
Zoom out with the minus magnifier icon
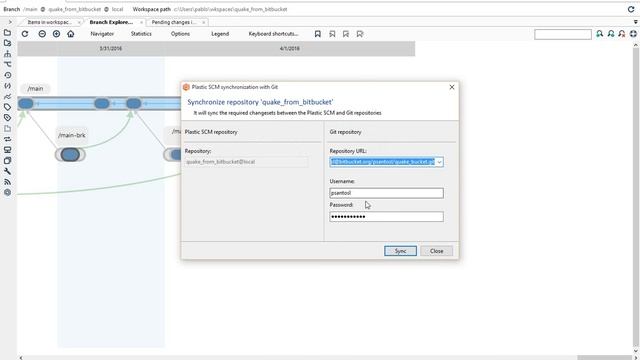coord(42,34)
